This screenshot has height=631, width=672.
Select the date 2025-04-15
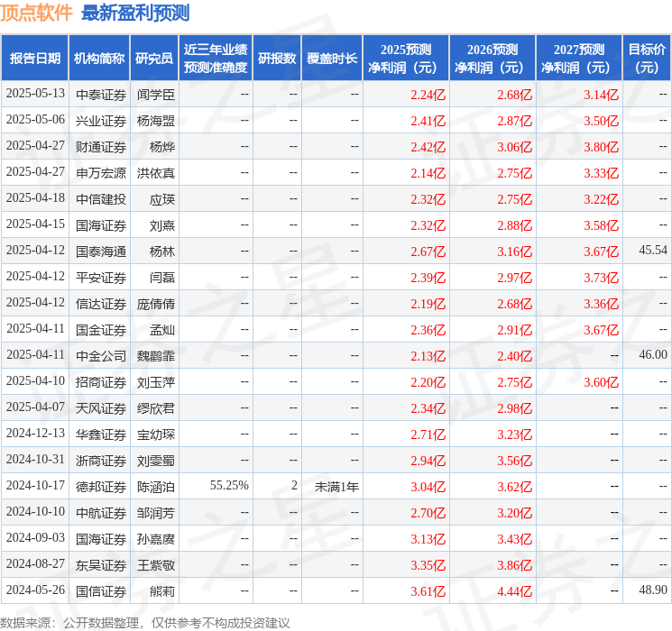tap(35, 224)
